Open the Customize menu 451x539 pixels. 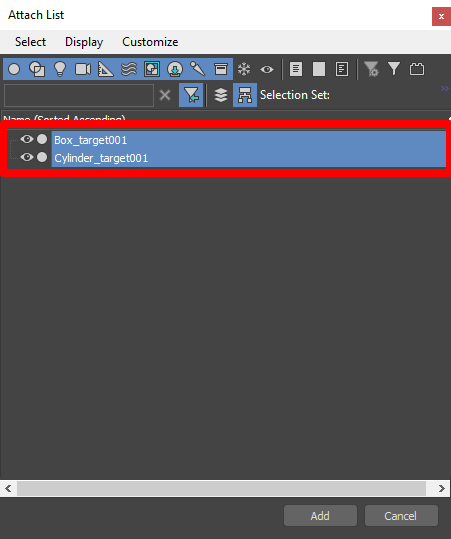150,42
